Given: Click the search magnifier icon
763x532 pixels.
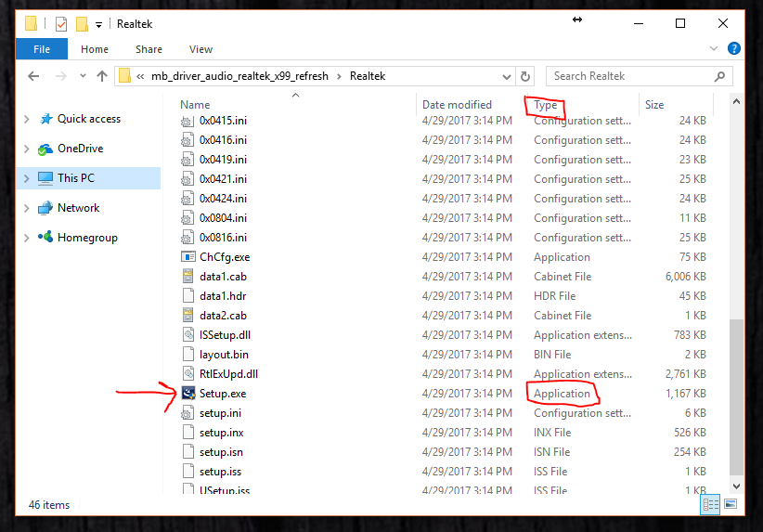Looking at the screenshot, I should (x=719, y=76).
